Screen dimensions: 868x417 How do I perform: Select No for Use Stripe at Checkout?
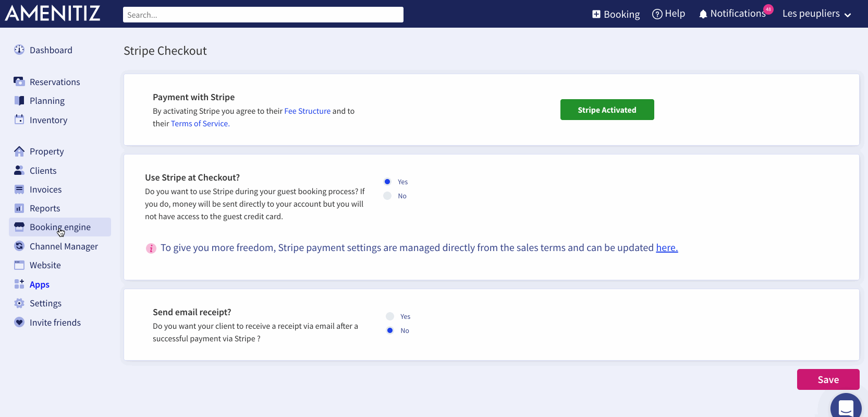pos(387,196)
